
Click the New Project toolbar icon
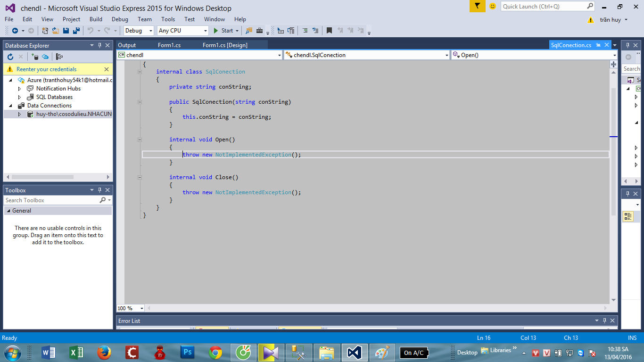click(45, 31)
